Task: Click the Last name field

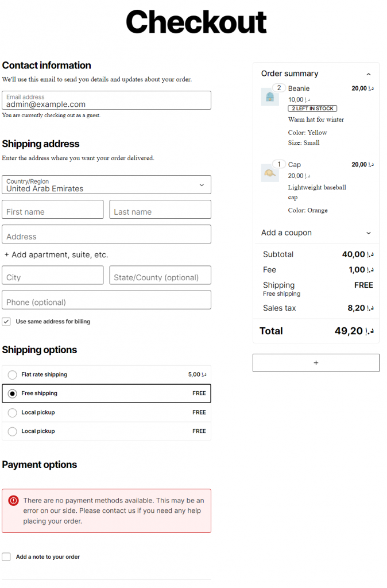Action: click(160, 210)
